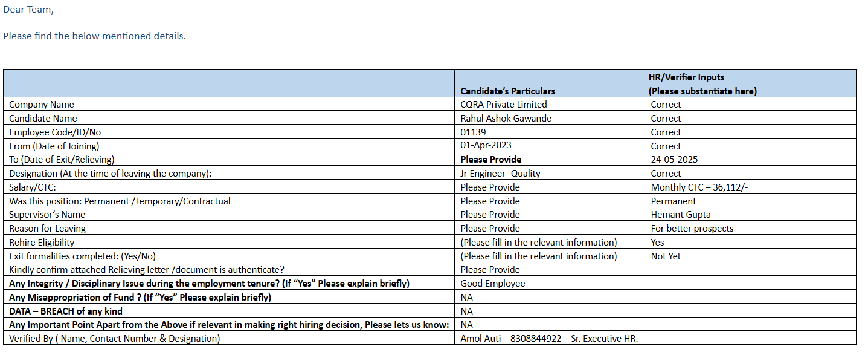Select the 'CQRA Private Limited' cell

(503, 105)
